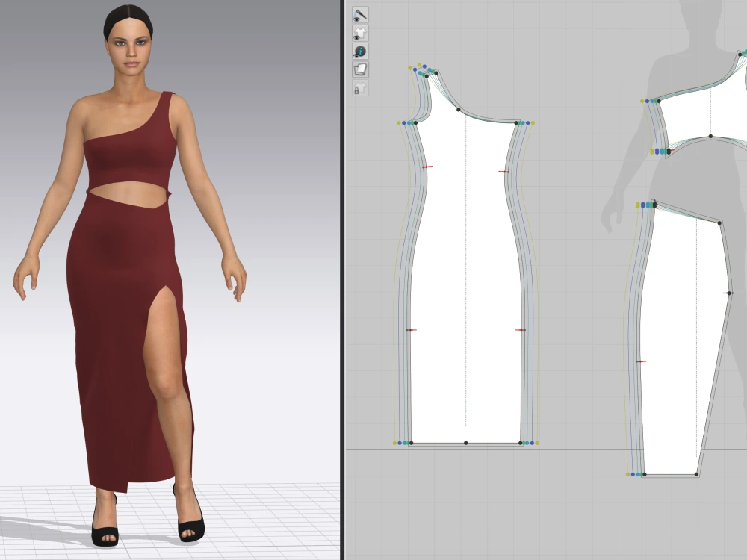Screen dimensions: 747x560
Task: Toggle base fabric texture view
Action: tap(359, 67)
